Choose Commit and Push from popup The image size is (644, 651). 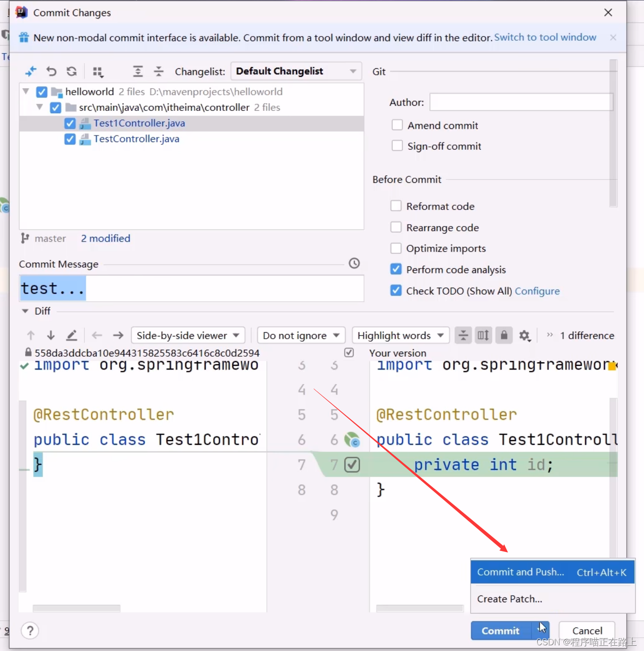(552, 572)
